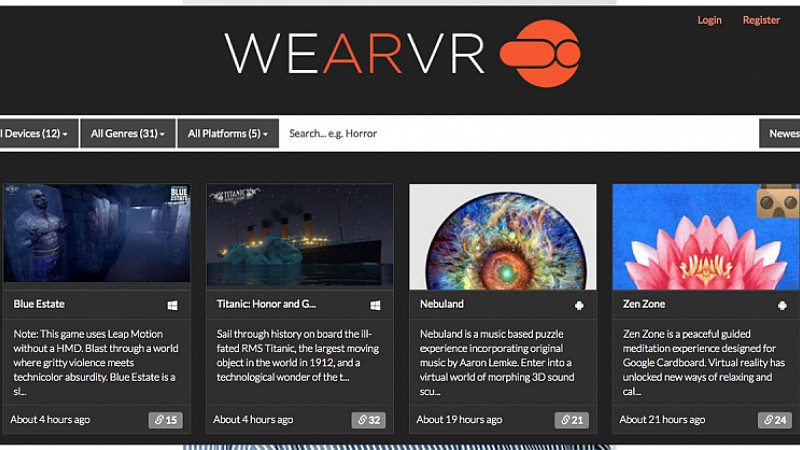Click the Nebuland colorful orb thumbnail
The height and width of the screenshot is (450, 800).
503,237
